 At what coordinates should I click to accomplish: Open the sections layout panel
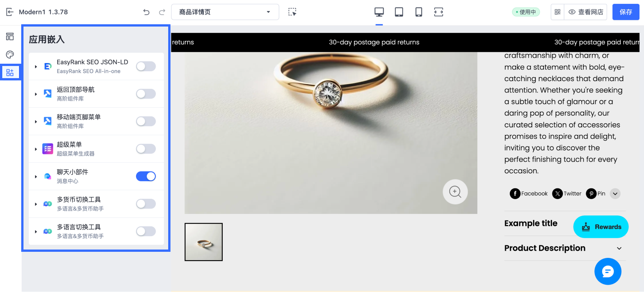(x=10, y=36)
